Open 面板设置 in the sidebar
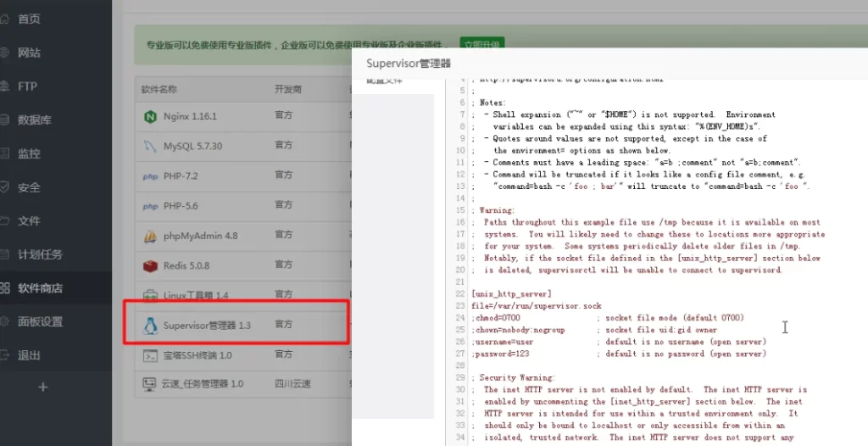The image size is (868, 446). click(x=40, y=322)
